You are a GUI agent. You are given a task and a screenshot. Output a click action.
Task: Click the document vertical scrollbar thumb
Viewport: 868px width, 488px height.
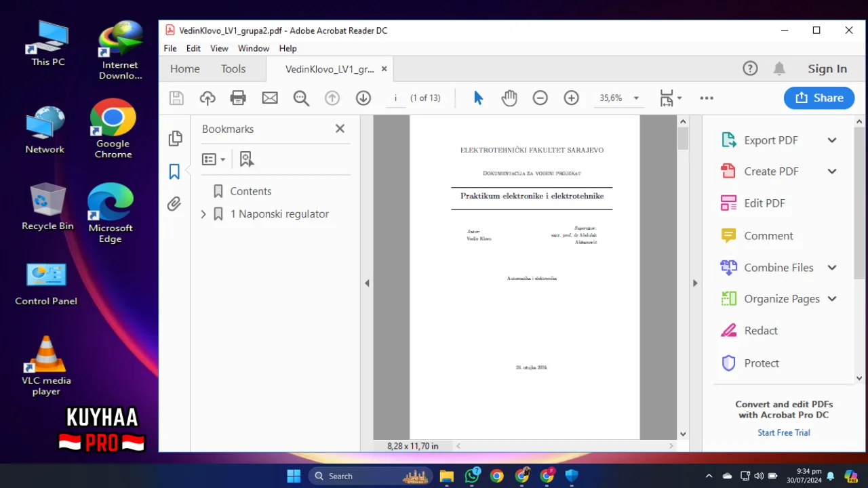point(683,138)
